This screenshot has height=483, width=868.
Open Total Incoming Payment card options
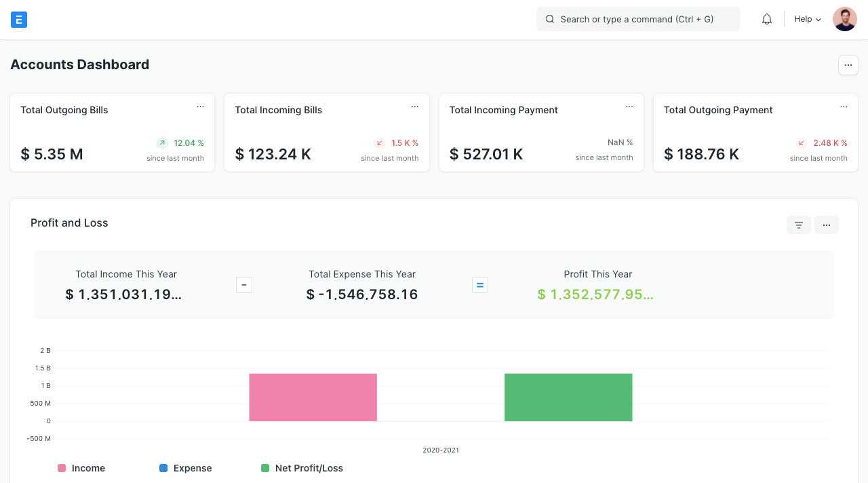[629, 107]
